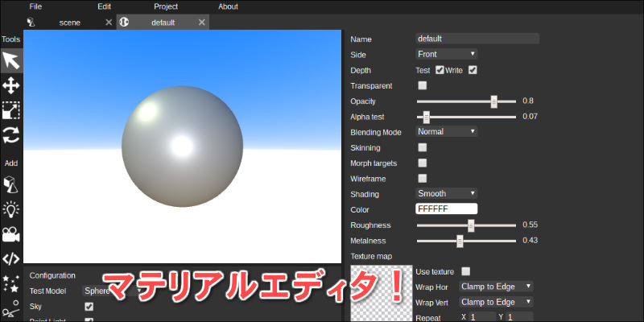This screenshot has width=644, height=322.
Task: Click the texture map preview thumbnail
Action: (381, 293)
